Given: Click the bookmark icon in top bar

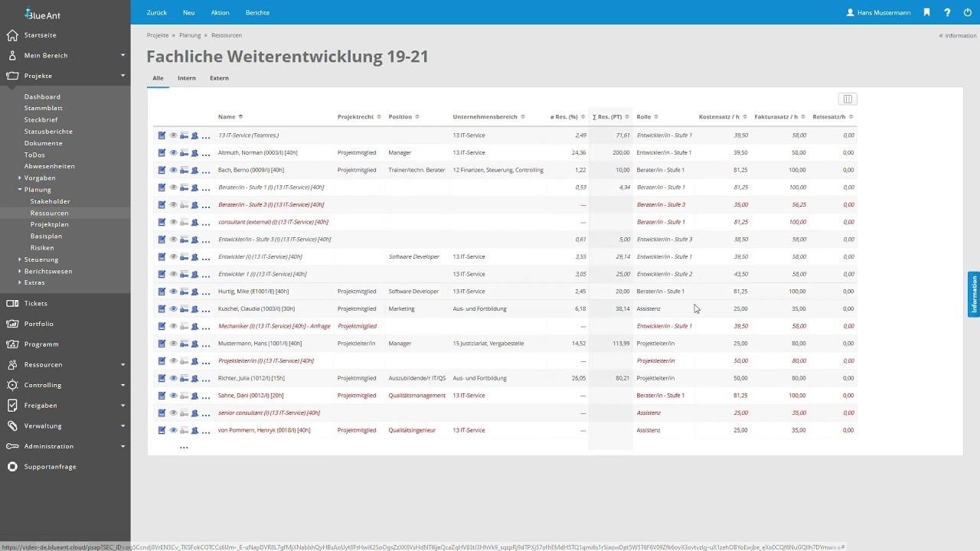Looking at the screenshot, I should tap(926, 12).
